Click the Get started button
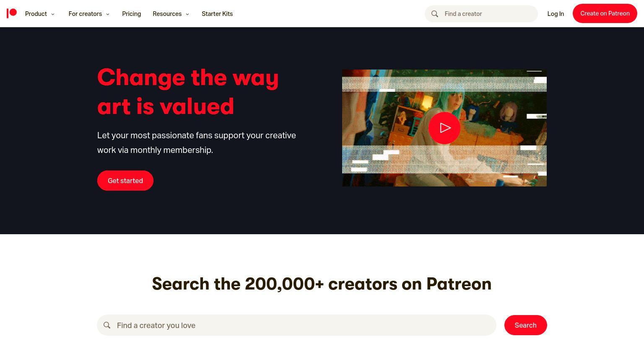This screenshot has width=644, height=362. [x=125, y=181]
